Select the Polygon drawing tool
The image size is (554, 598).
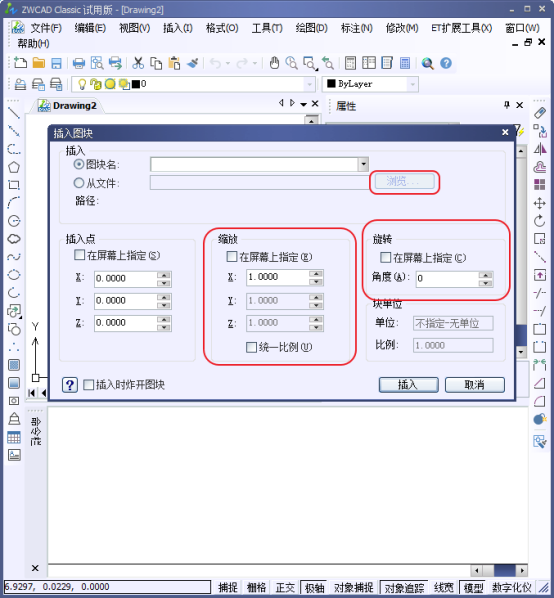14,167
